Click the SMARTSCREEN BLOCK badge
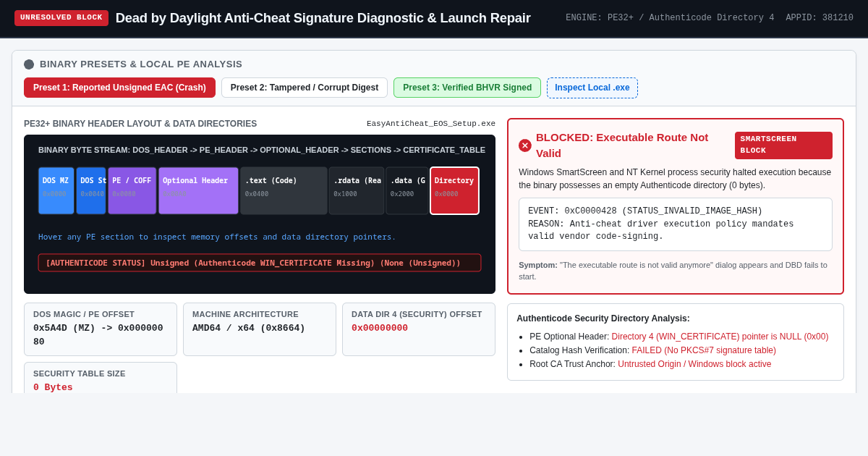The height and width of the screenshot is (456, 868). point(783,145)
